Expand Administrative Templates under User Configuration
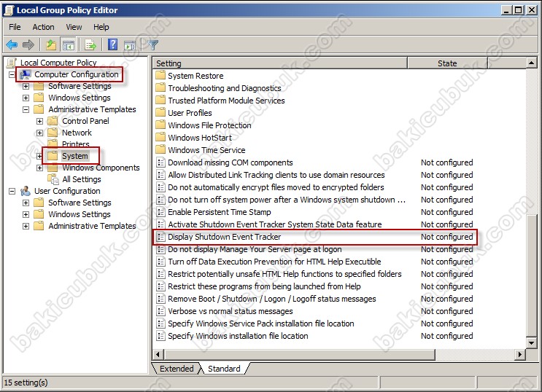 [26, 226]
